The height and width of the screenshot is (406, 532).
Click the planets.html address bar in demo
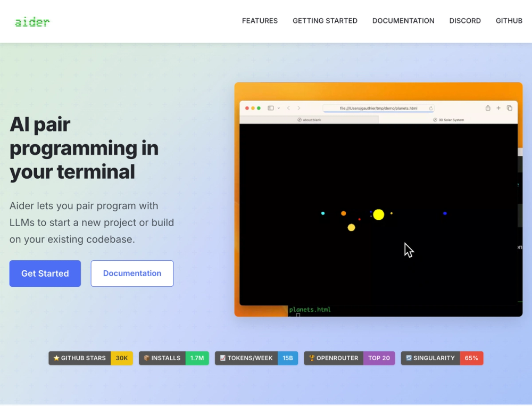378,109
